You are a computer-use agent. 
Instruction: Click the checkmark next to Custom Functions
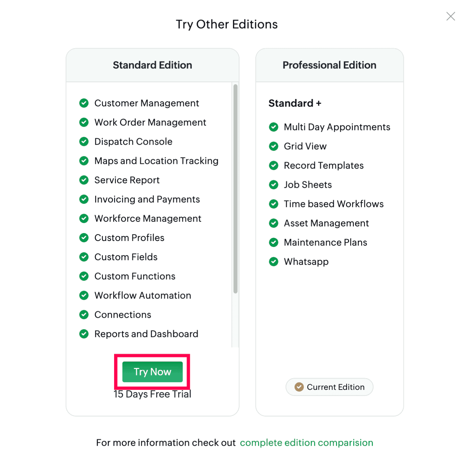click(x=84, y=276)
